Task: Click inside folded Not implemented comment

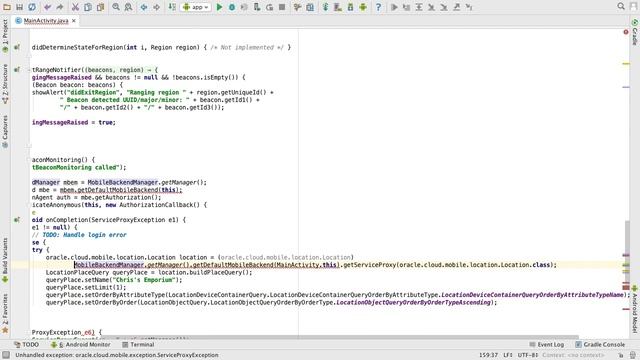Action: click(247, 47)
